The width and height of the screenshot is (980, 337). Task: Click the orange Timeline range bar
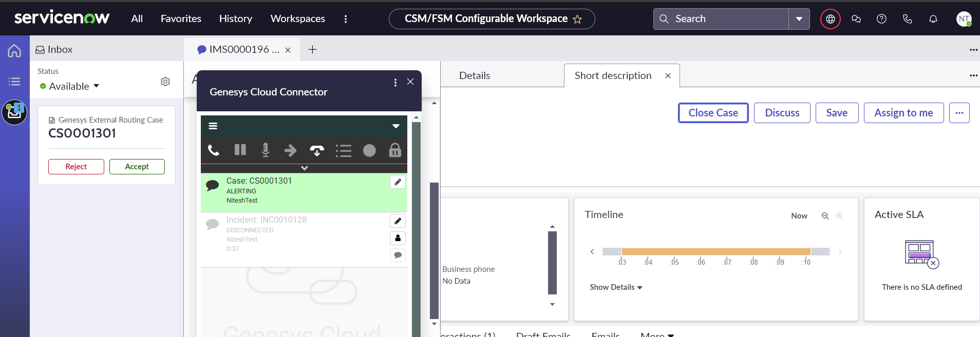(716, 251)
